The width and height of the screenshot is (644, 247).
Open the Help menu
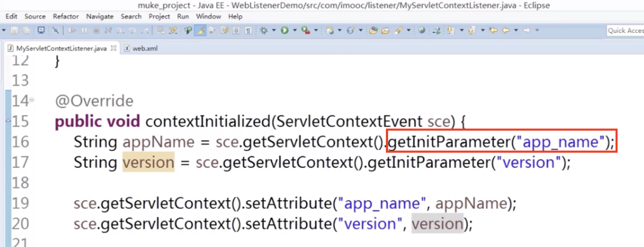coord(236,16)
